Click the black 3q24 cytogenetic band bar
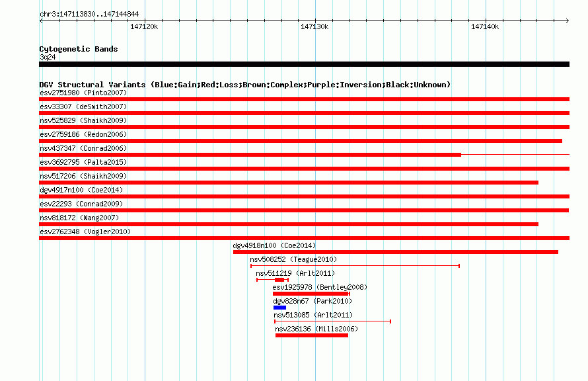 coord(304,64)
